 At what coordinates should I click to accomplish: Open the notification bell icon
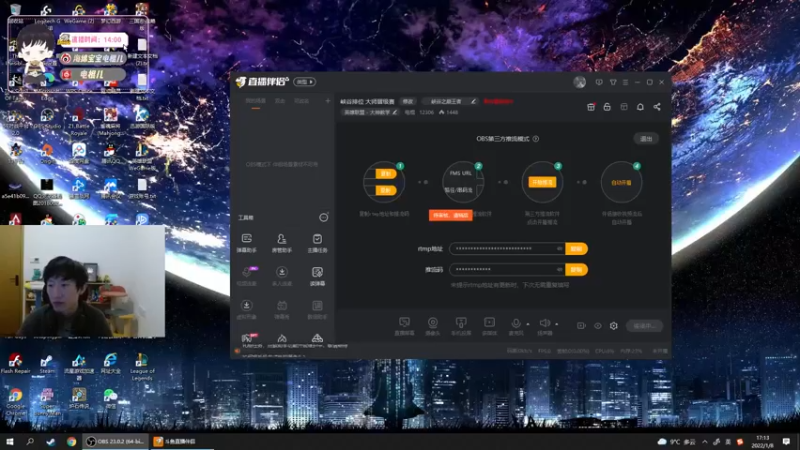[640, 107]
